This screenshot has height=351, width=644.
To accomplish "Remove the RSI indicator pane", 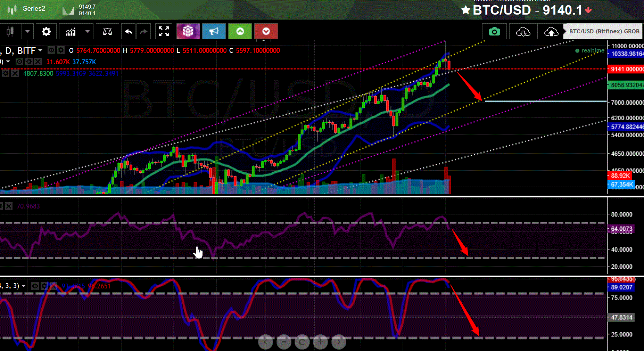I will coord(9,206).
